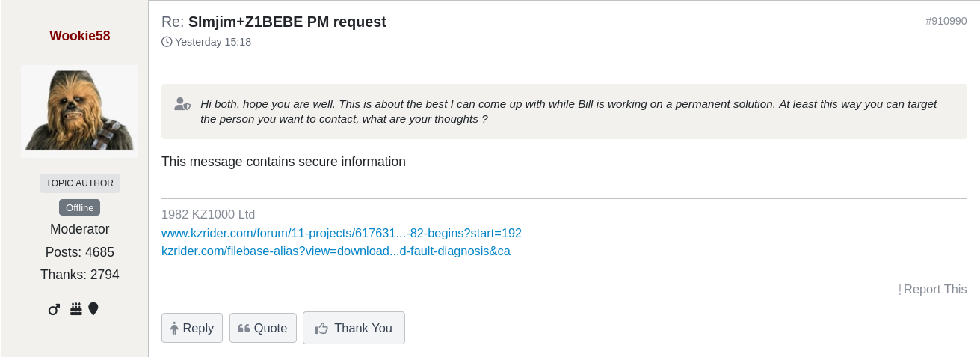This screenshot has width=980, height=357.
Task: Click the male gender icon
Action: [54, 309]
